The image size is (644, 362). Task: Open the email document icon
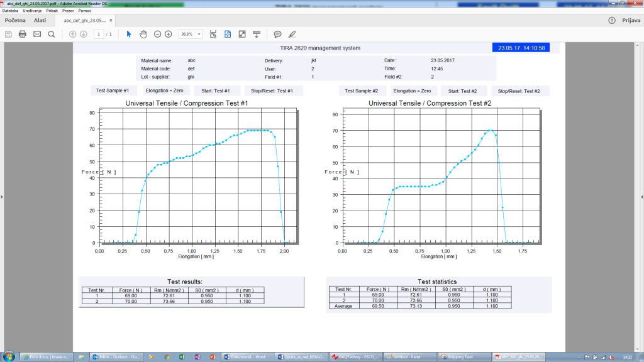[x=37, y=35]
